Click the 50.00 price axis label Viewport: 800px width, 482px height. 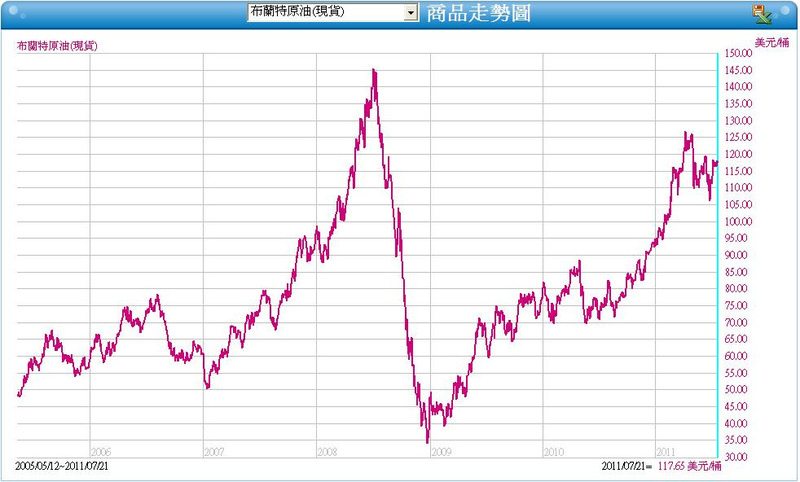pyautogui.click(x=736, y=390)
